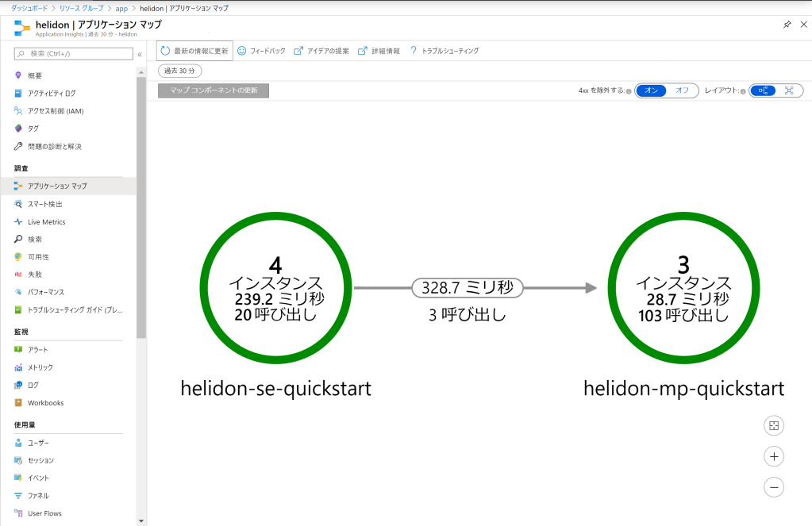Open the パフォーマンス menu item
Image resolution: width=812 pixels, height=526 pixels.
(x=46, y=292)
